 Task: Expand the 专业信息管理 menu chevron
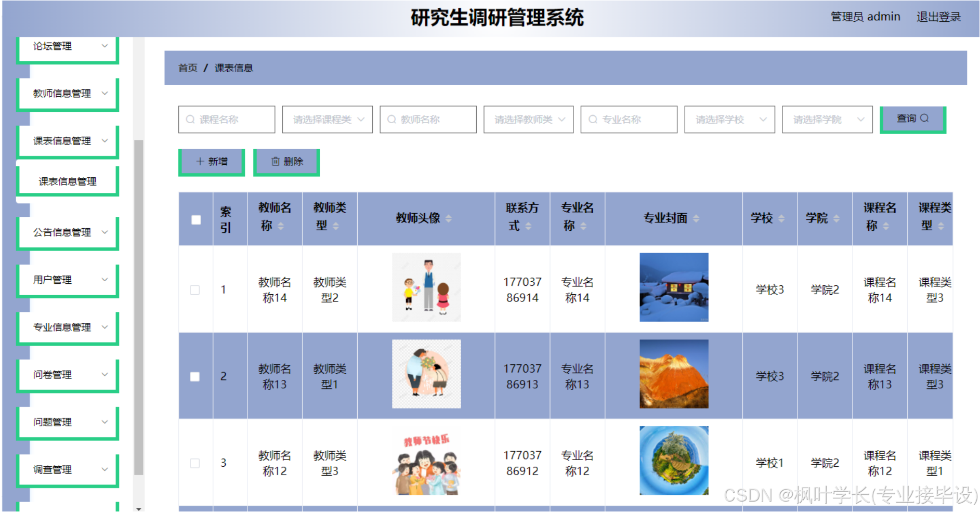click(104, 327)
